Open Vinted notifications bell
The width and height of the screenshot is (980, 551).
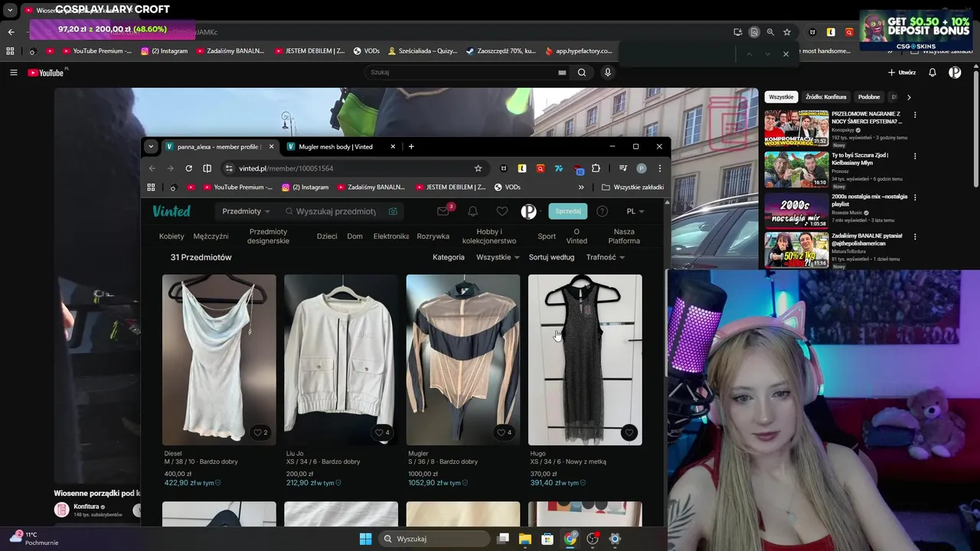pos(473,211)
